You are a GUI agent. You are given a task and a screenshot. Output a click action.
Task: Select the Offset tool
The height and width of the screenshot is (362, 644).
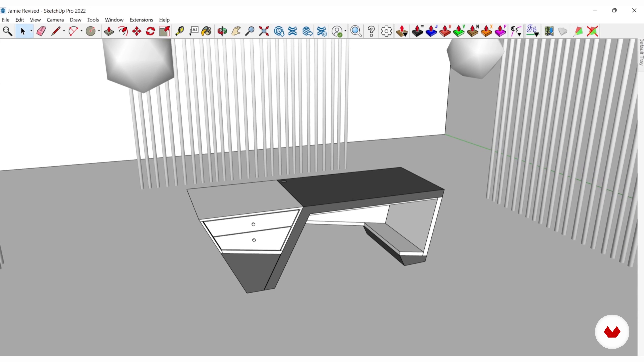pos(123,31)
